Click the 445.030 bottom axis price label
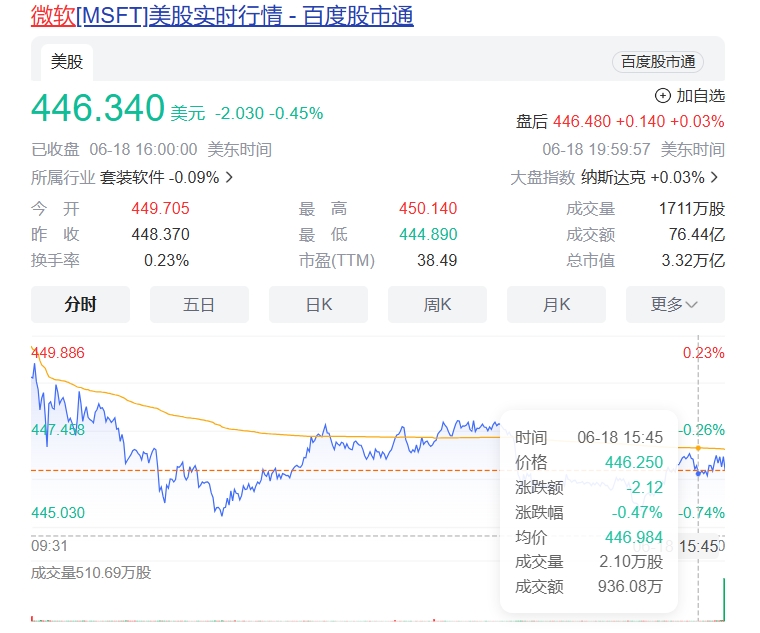 point(58,512)
